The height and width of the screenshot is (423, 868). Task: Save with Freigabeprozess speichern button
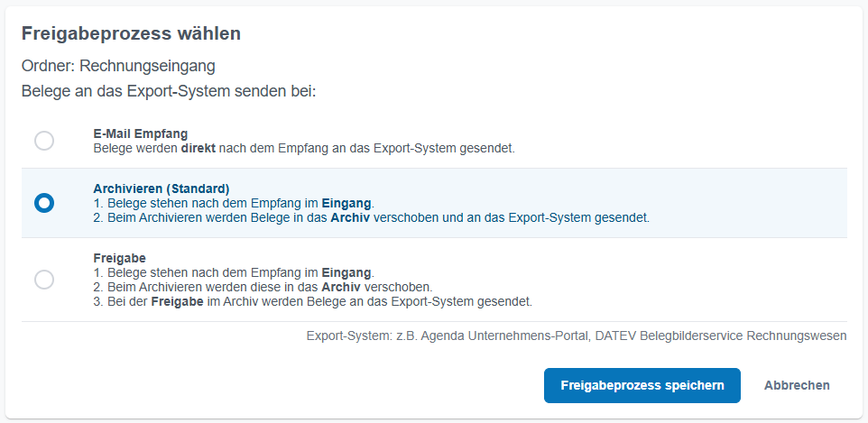click(x=642, y=385)
